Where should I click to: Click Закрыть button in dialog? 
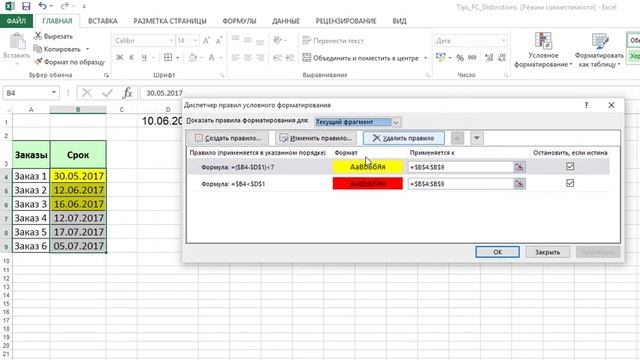pyautogui.click(x=547, y=252)
